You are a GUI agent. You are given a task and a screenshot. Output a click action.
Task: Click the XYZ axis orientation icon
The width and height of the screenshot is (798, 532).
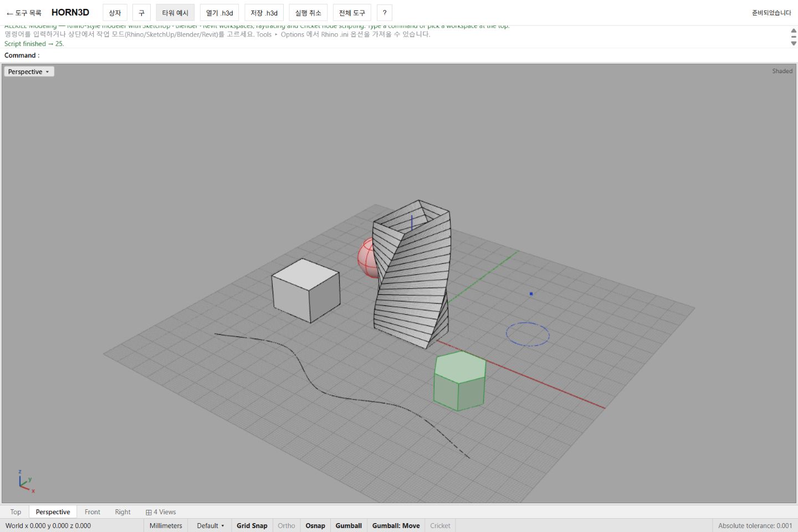[25, 481]
